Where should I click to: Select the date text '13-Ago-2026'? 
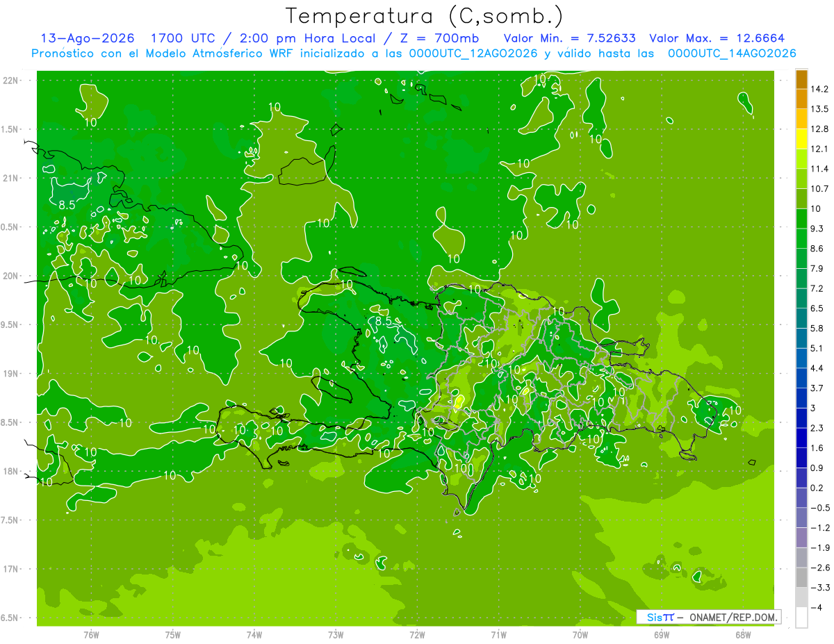(86, 38)
